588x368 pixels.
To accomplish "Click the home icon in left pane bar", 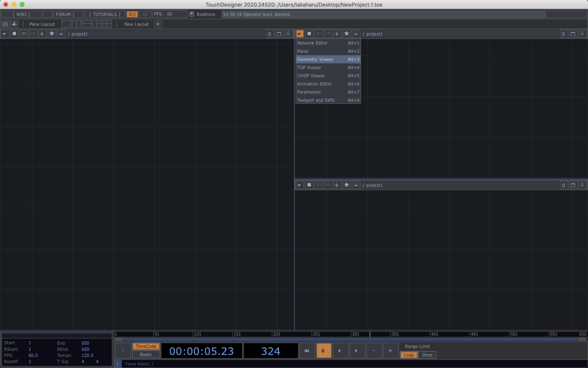I will [x=61, y=34].
